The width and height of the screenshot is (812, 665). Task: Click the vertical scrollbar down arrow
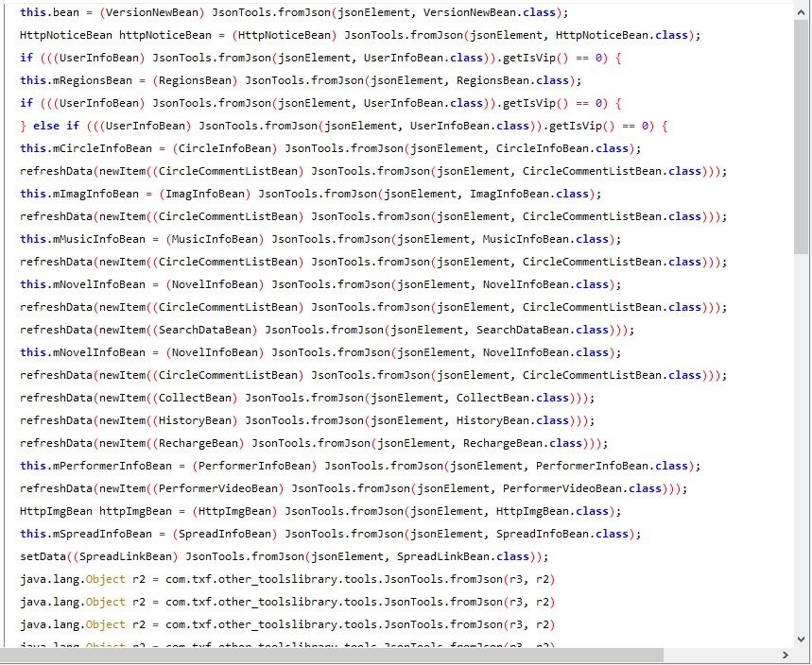click(801, 639)
